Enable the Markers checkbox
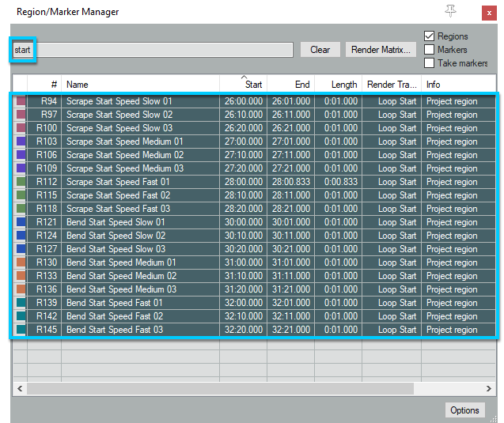 tap(430, 50)
